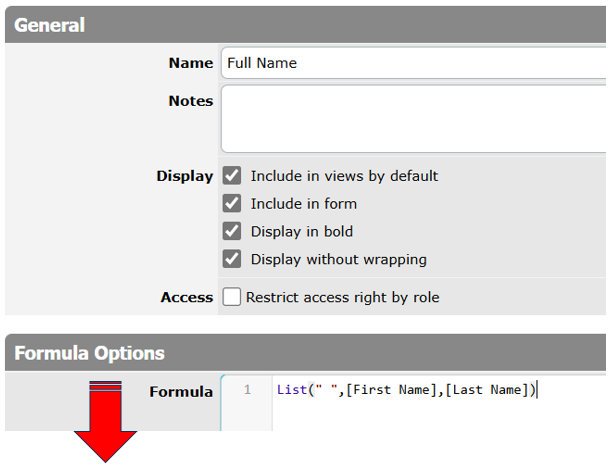Disable the Display in bold checkbox
Screen dimensions: 611x473
point(232,231)
